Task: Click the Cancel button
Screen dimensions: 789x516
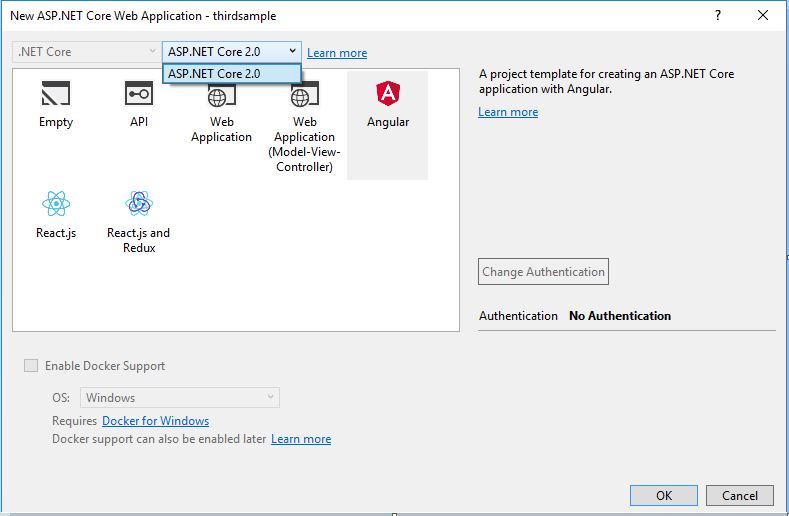Action: tap(740, 495)
